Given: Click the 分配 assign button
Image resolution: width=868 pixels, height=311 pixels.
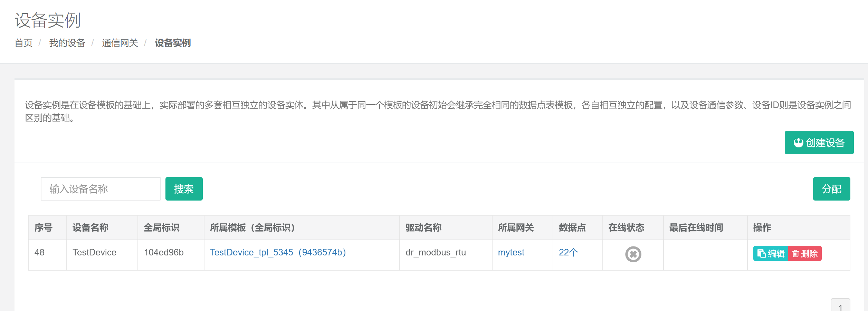Looking at the screenshot, I should click(x=831, y=189).
